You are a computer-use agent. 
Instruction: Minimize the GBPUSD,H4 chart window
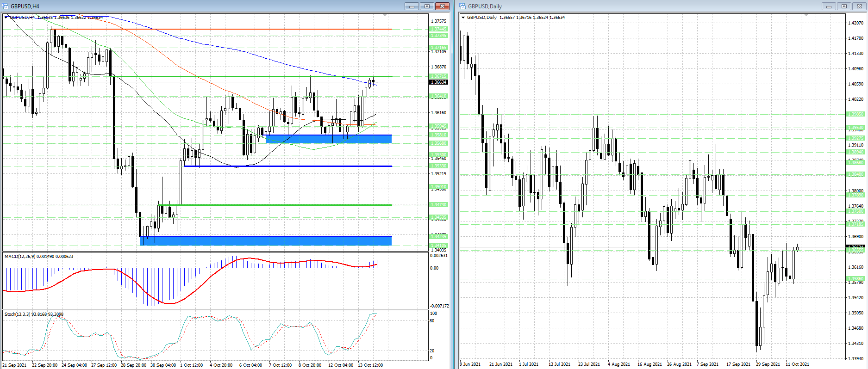412,6
